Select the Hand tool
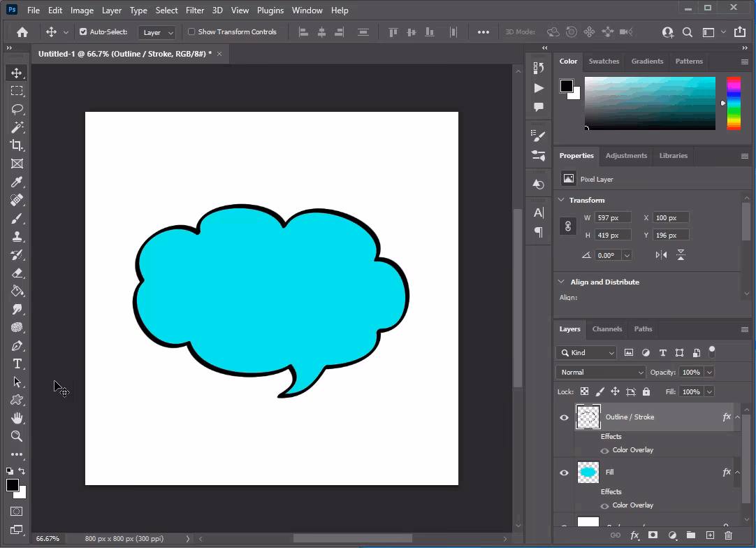Viewport: 756px width, 548px height. coord(17,418)
